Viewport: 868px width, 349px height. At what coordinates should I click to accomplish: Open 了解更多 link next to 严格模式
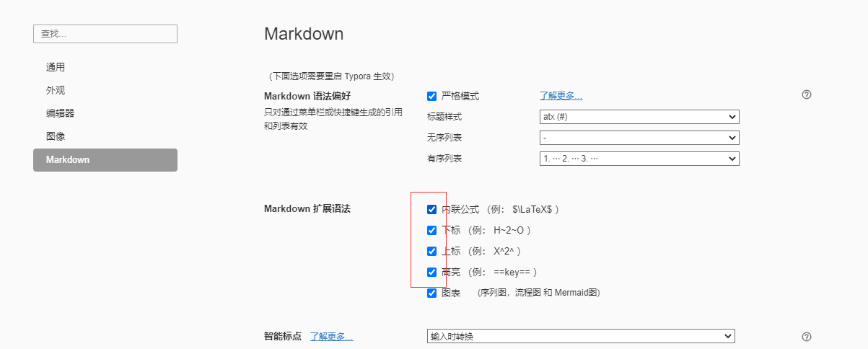point(561,96)
